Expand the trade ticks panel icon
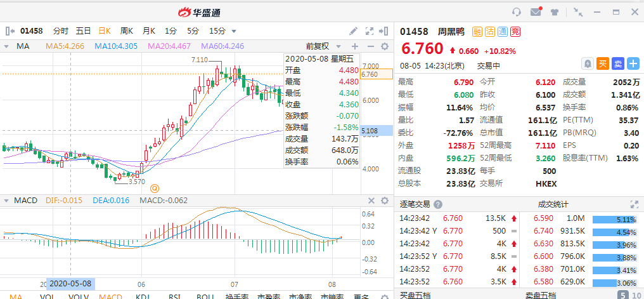The width and height of the screenshot is (644, 299). click(x=634, y=204)
